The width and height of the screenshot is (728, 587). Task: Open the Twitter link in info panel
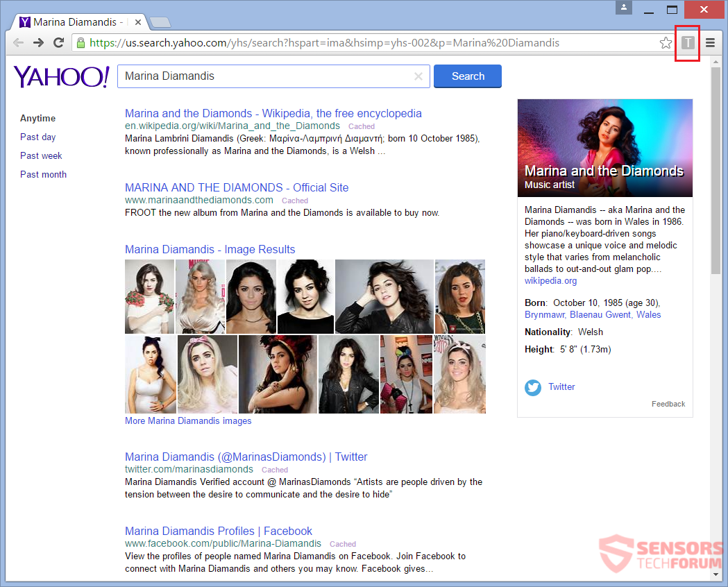(561, 387)
